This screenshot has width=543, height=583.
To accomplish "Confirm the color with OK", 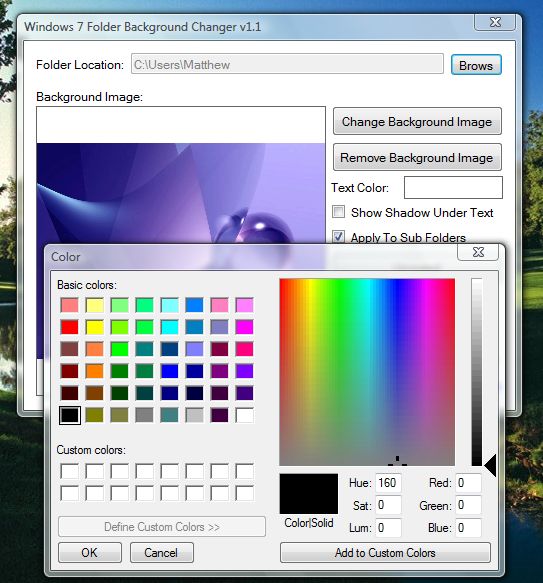I will coord(90,553).
